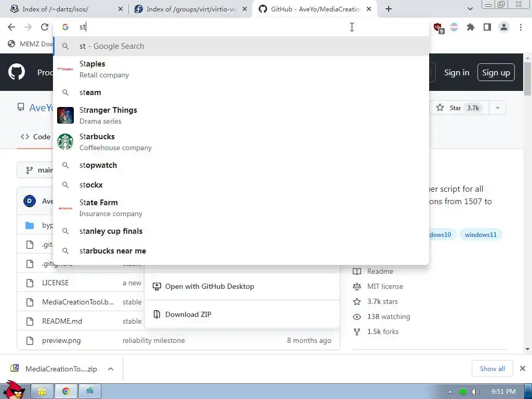
Task: Choose the State Farm suggestion
Action: pos(241,208)
